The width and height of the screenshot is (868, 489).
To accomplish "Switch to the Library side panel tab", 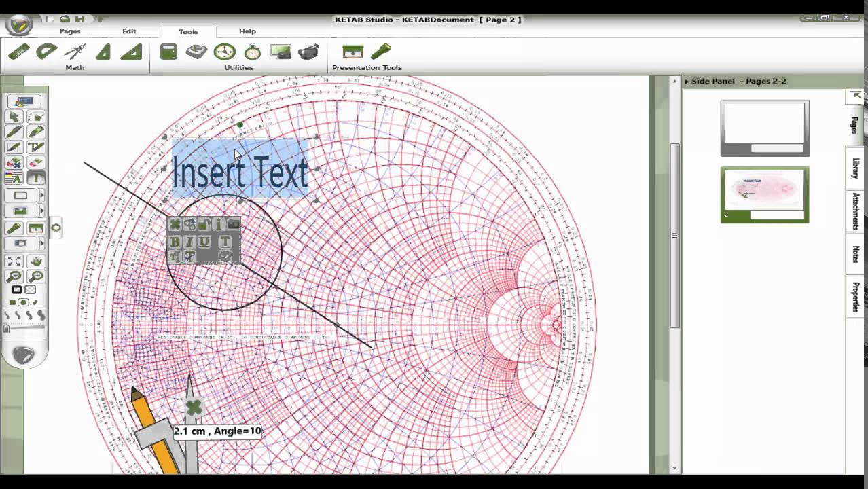I will pyautogui.click(x=855, y=168).
